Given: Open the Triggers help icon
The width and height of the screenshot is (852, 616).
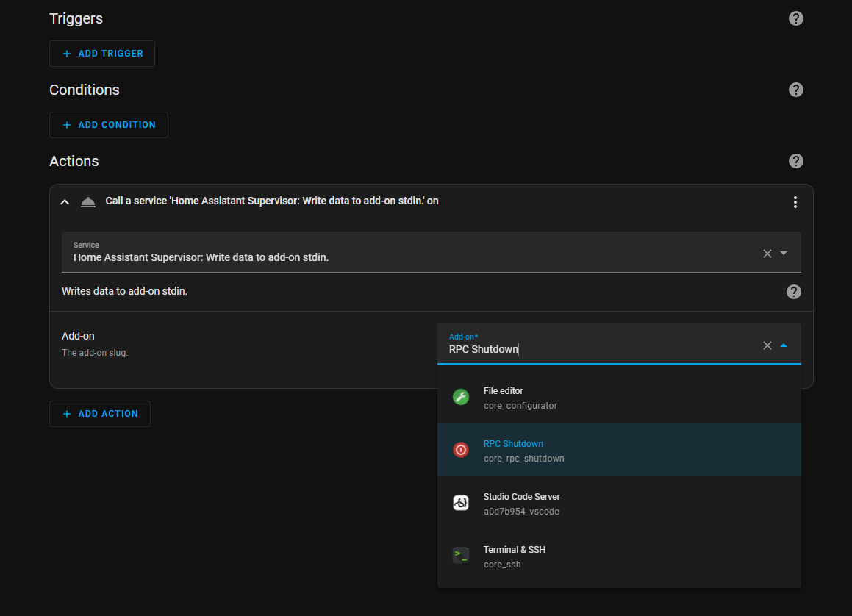Looking at the screenshot, I should [x=796, y=18].
